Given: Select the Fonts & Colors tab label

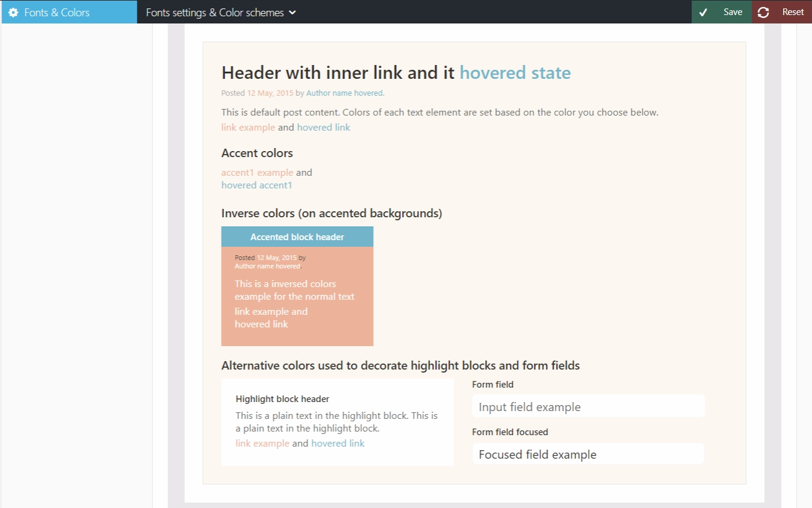Looking at the screenshot, I should coord(57,12).
